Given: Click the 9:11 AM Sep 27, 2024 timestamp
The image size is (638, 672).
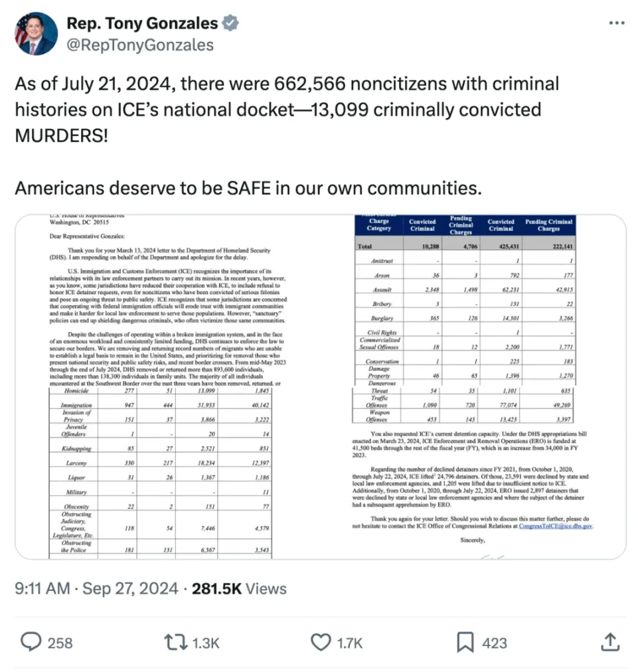Looking at the screenshot, I should 97,588.
